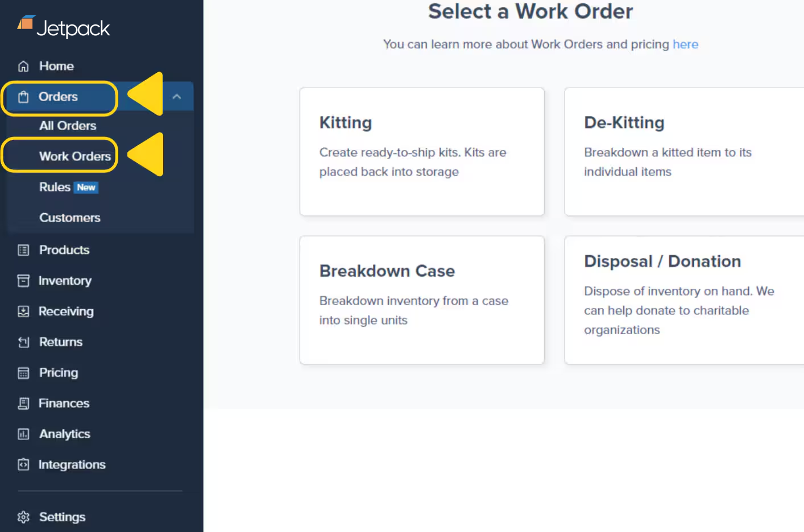Click the New badge next to Rules
Screen dimensions: 804x532
pyautogui.click(x=86, y=187)
